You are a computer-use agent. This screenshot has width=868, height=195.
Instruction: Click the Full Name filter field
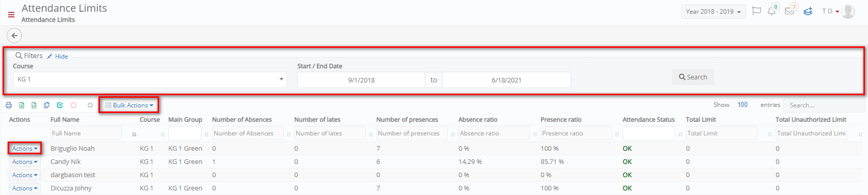pos(86,133)
